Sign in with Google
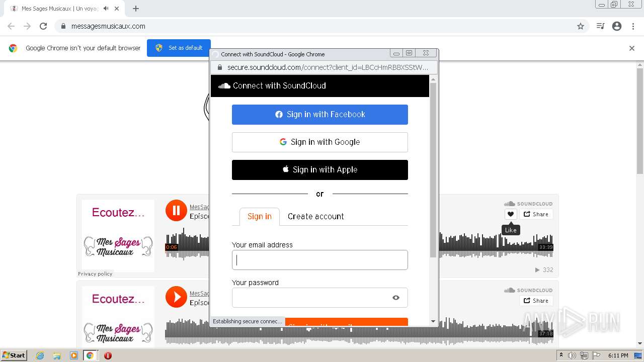Viewport: 644px width, 362px height. point(319,142)
